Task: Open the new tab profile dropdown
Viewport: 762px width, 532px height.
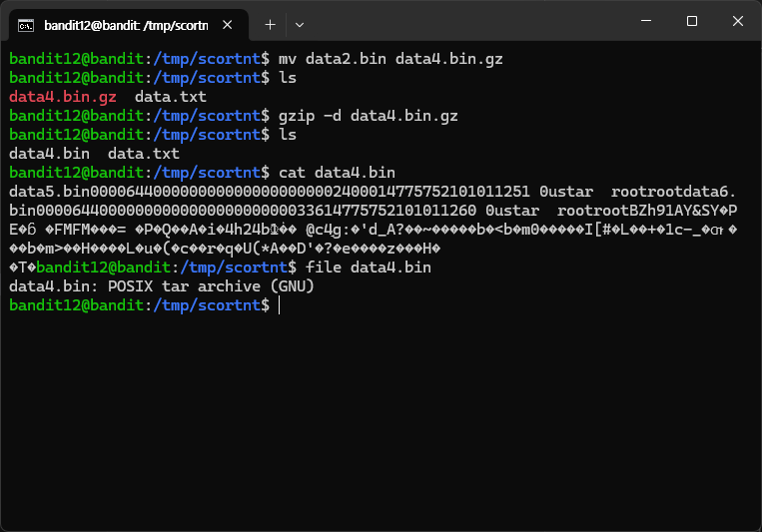Action: click(x=300, y=25)
